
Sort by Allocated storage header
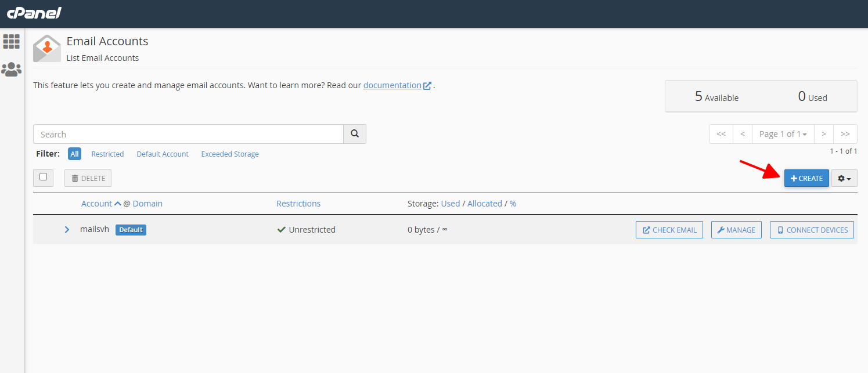[485, 204]
